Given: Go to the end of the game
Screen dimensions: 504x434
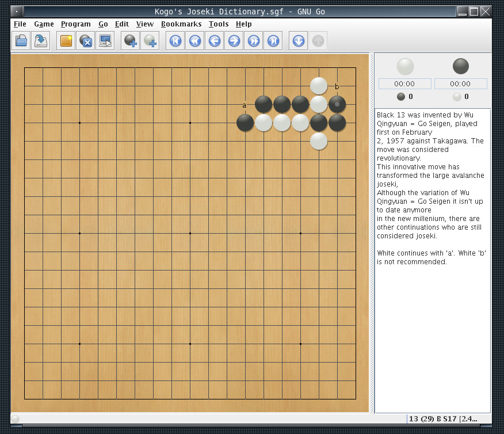Looking at the screenshot, I should pos(273,41).
